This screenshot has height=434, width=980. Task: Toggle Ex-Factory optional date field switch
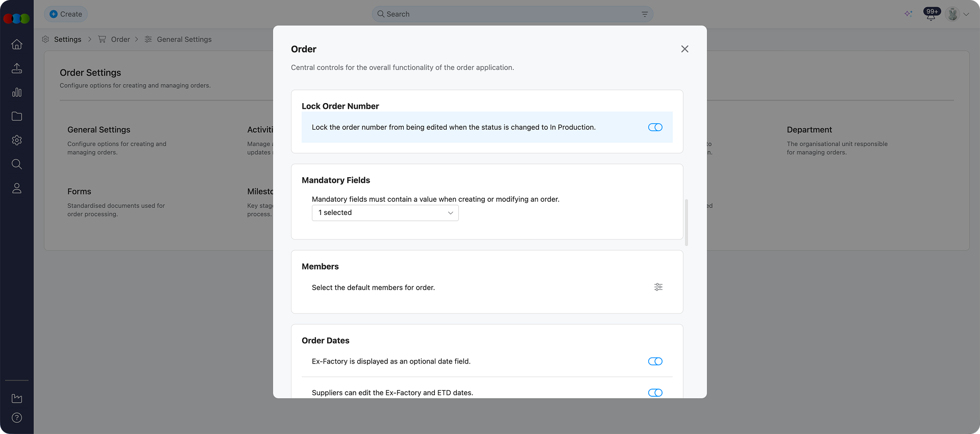(x=655, y=361)
